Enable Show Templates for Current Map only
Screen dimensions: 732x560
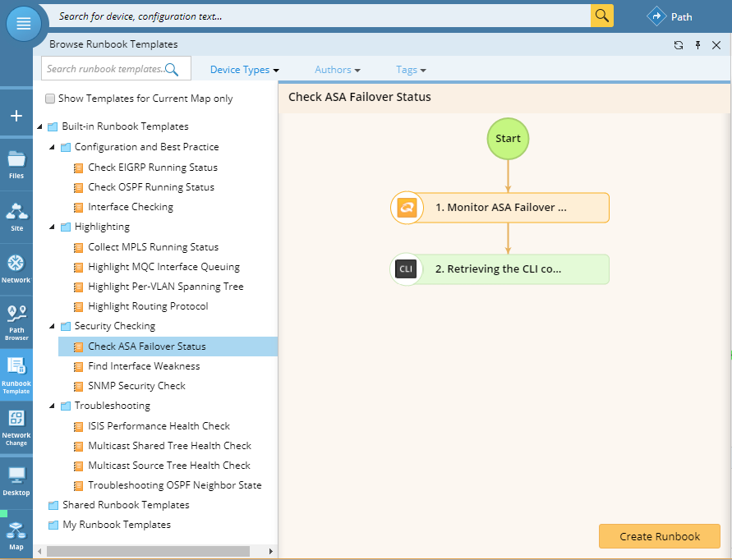pyautogui.click(x=50, y=99)
